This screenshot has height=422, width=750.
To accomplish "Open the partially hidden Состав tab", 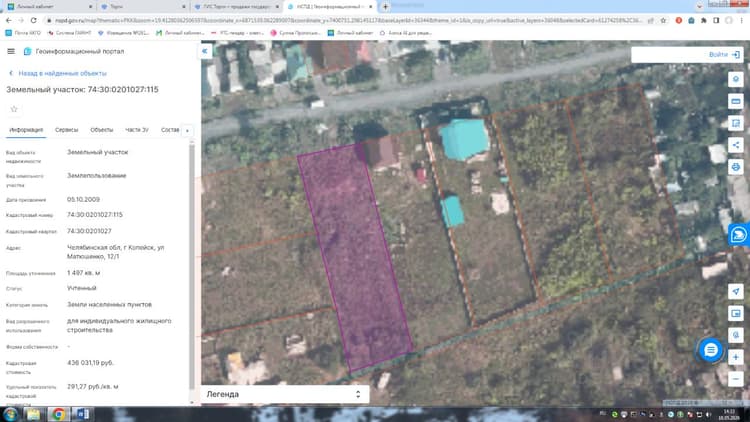I will [170, 130].
